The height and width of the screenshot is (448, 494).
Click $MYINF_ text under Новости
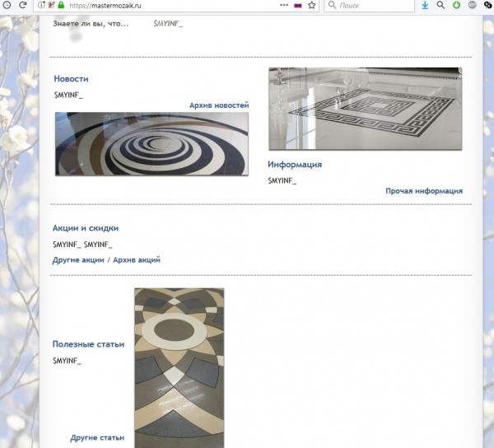pyautogui.click(x=68, y=95)
